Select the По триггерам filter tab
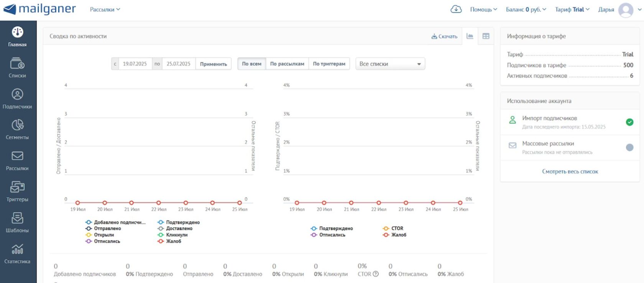644x283 pixels. point(329,64)
